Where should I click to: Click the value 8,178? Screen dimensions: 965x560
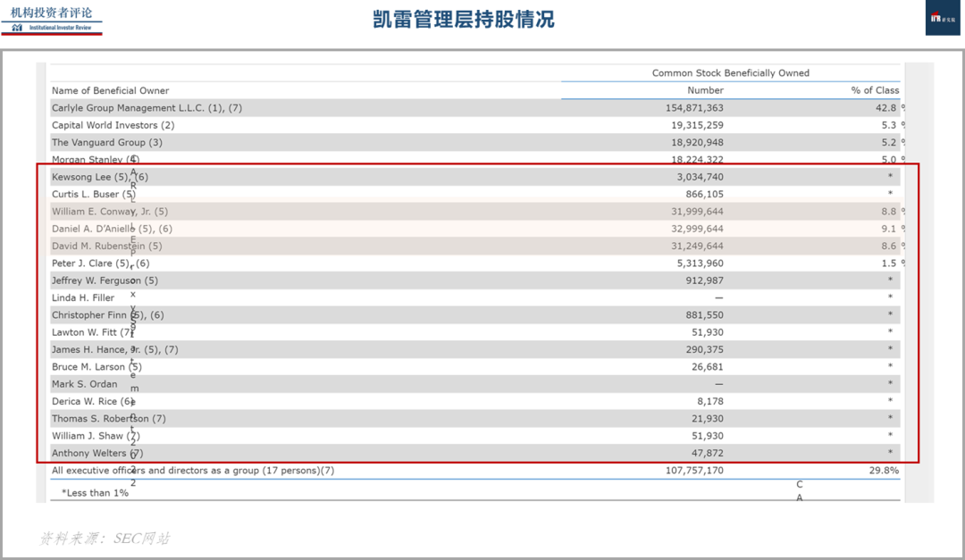710,401
